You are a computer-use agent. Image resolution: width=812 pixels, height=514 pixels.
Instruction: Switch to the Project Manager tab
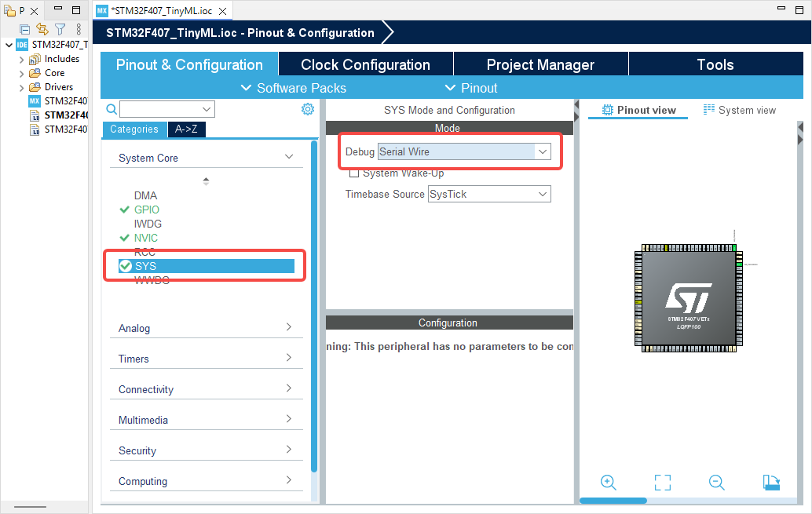540,64
